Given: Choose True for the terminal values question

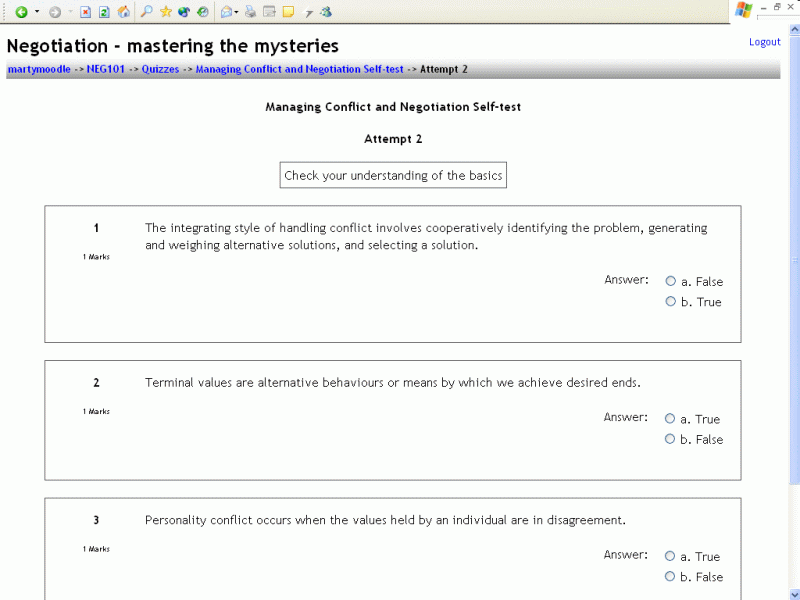Looking at the screenshot, I should (x=670, y=419).
